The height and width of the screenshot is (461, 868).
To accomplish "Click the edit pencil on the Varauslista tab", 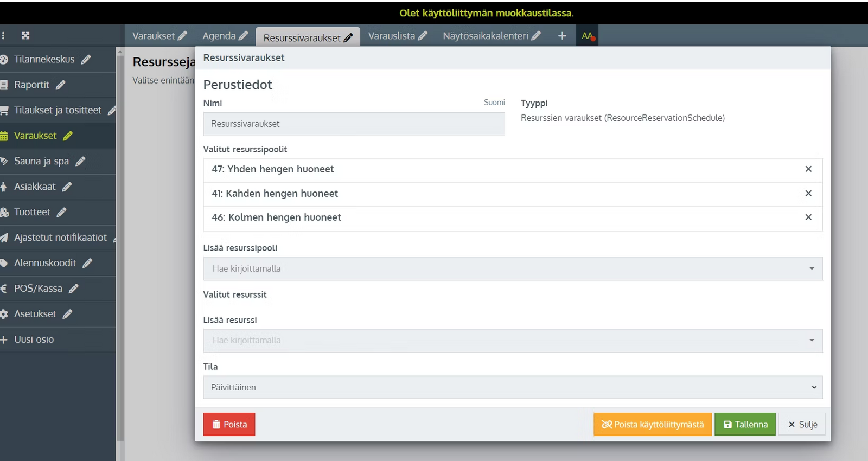I will 423,36.
